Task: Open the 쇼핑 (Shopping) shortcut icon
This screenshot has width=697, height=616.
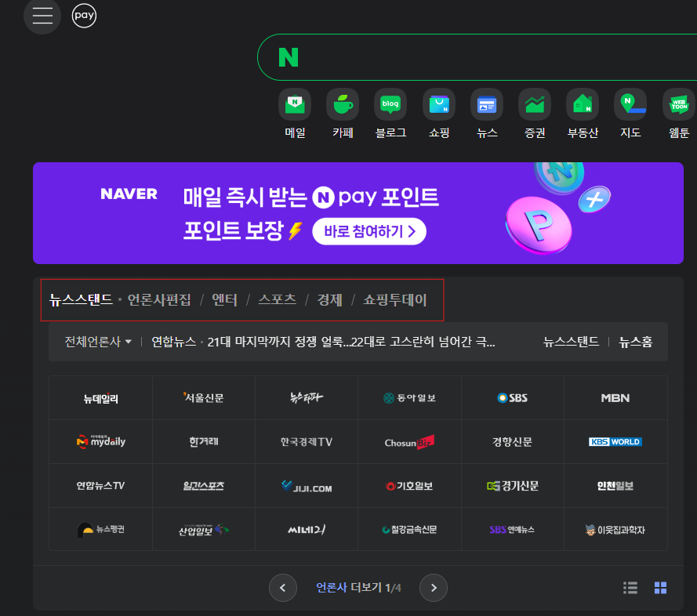Action: tap(439, 104)
